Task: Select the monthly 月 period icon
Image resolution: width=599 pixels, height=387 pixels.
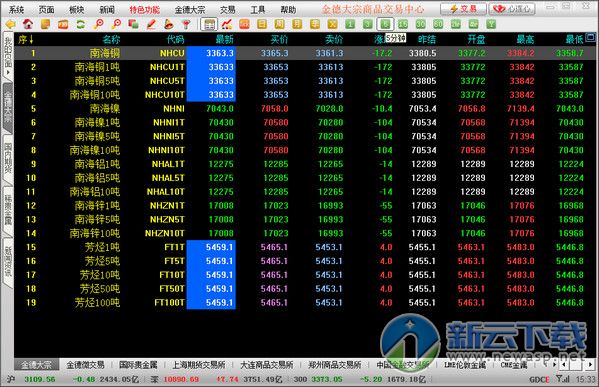Action: (x=297, y=24)
